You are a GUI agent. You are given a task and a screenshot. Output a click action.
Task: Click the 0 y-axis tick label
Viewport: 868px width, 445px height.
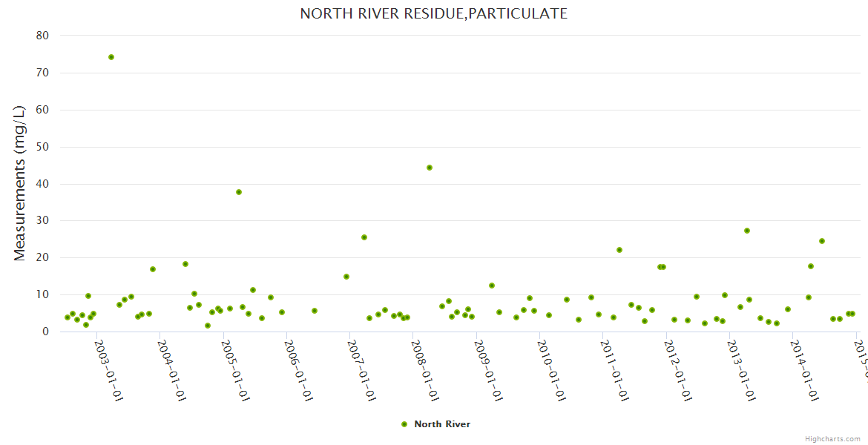point(46,332)
